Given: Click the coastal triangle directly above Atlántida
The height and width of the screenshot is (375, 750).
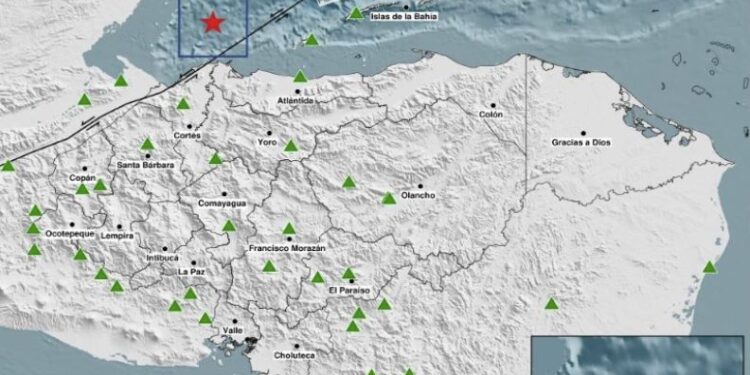Looking at the screenshot, I should point(300,76).
